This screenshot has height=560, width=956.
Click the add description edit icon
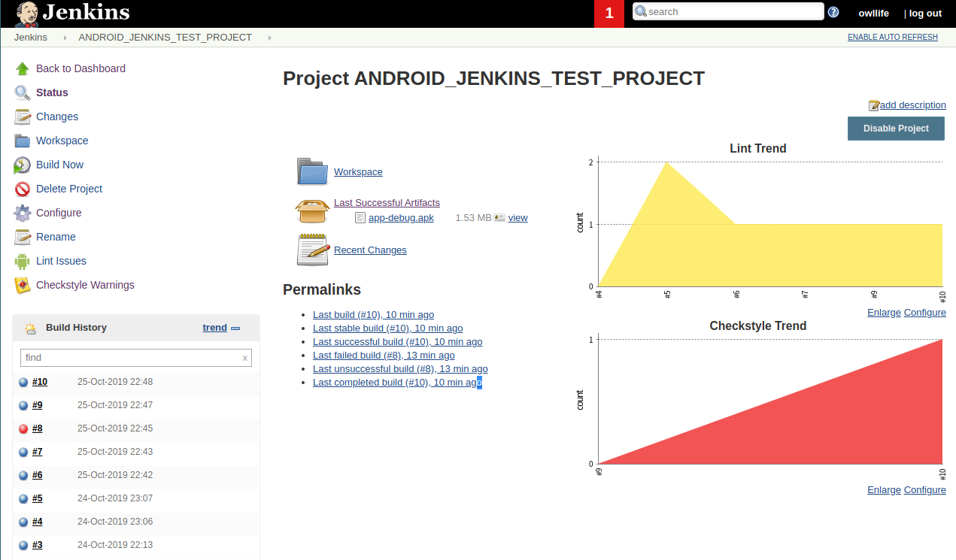click(874, 105)
